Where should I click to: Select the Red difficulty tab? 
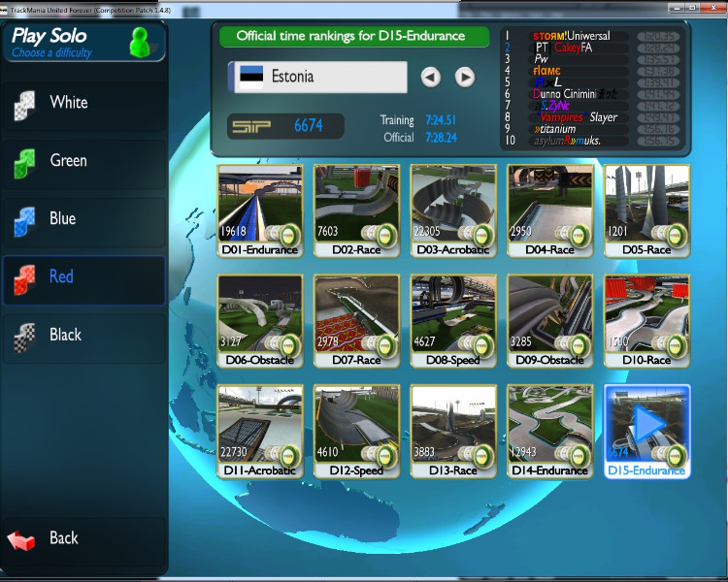point(83,277)
